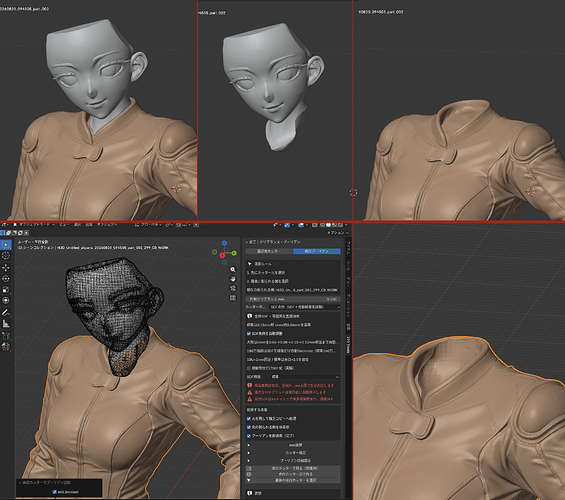Switch to the blue boolean tab
Image resolution: width=565 pixels, height=500 pixels.
pyautogui.click(x=317, y=251)
